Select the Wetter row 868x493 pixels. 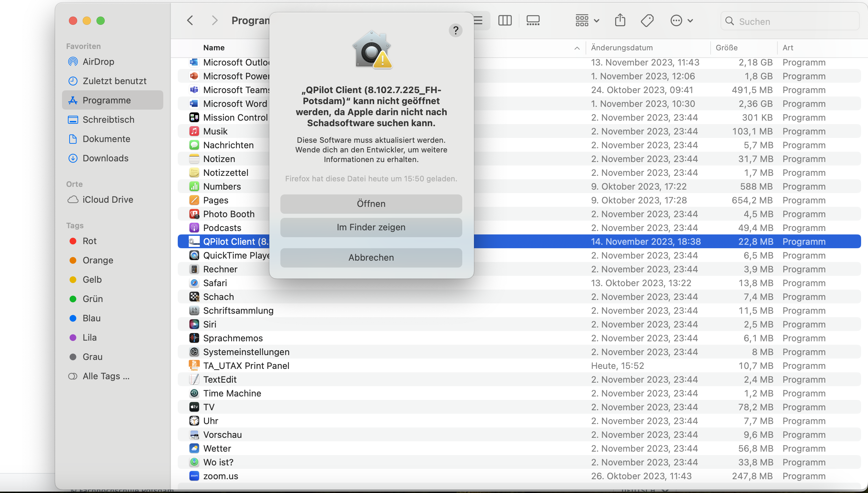pos(519,449)
